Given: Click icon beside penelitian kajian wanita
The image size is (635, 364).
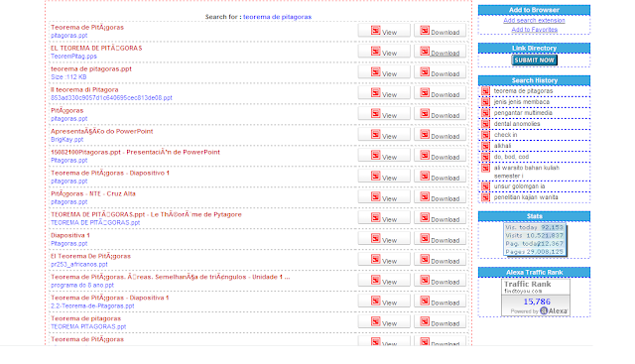Looking at the screenshot, I should coord(485,197).
